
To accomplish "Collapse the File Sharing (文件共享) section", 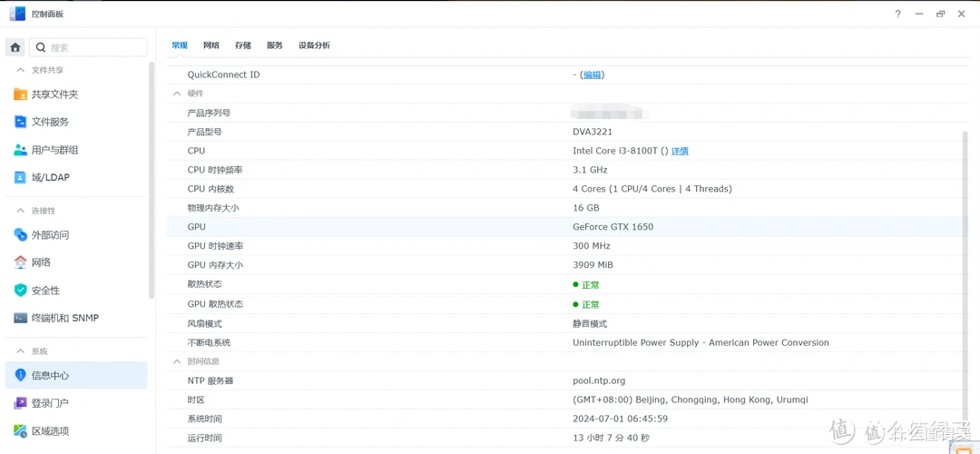I will click(x=21, y=70).
